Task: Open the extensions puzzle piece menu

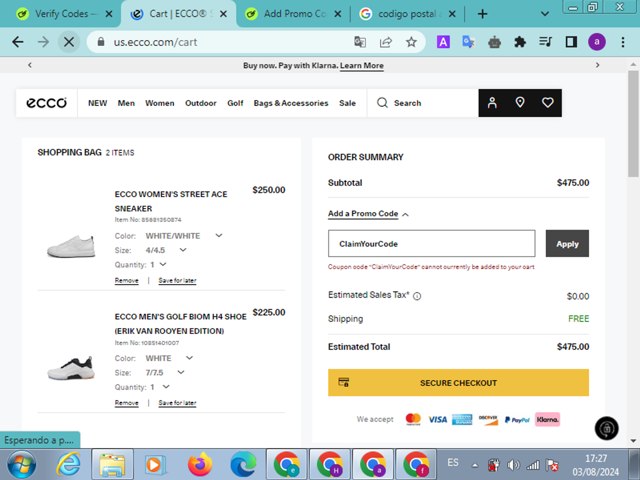Action: pos(520,42)
